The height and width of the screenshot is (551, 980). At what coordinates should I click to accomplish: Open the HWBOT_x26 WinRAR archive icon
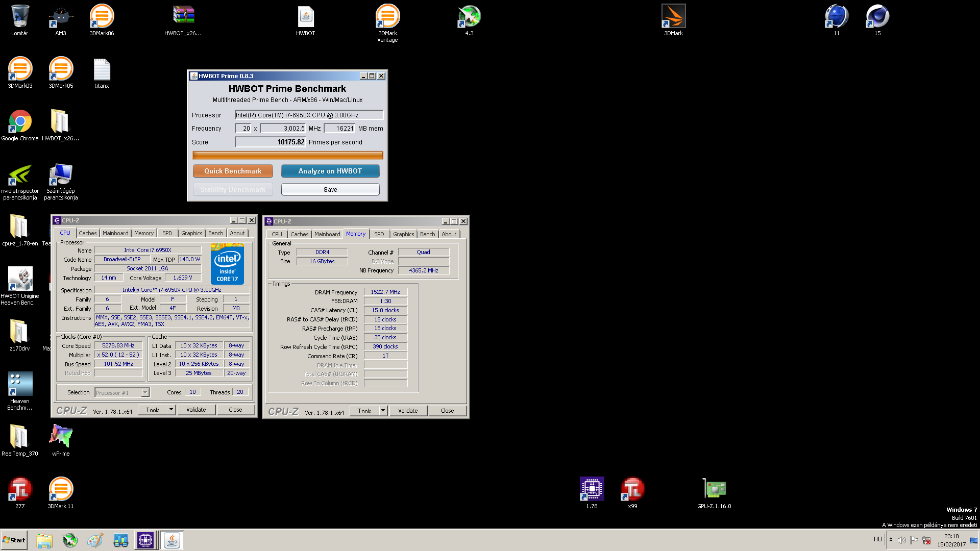(183, 20)
